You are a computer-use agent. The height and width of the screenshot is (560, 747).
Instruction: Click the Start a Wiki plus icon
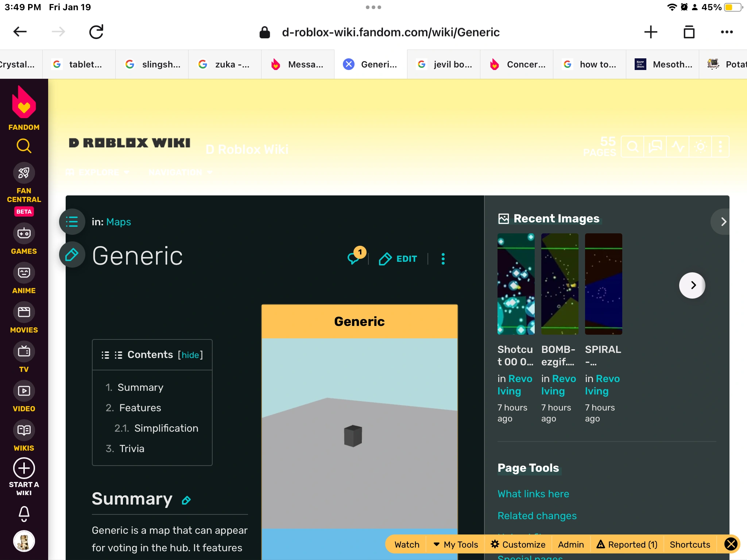24,468
